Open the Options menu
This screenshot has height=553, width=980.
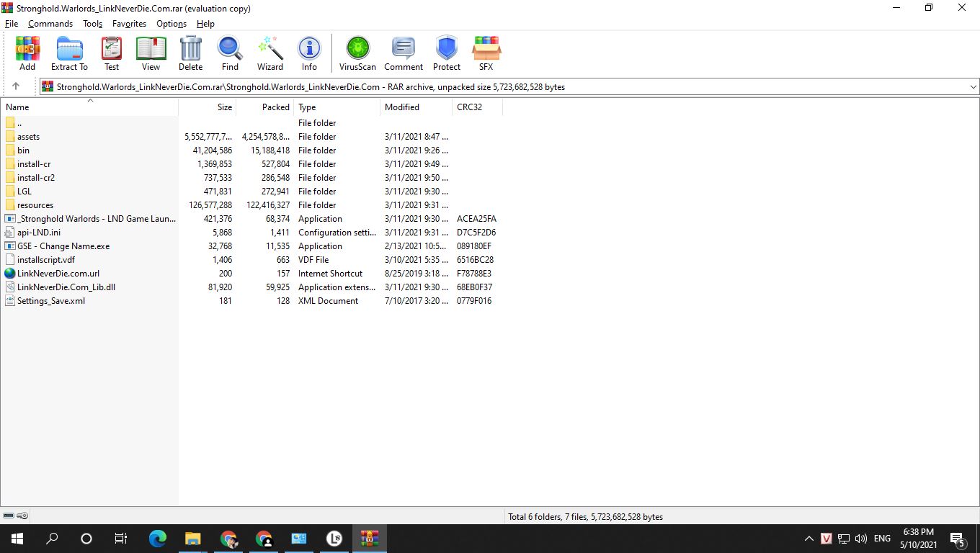171,24
